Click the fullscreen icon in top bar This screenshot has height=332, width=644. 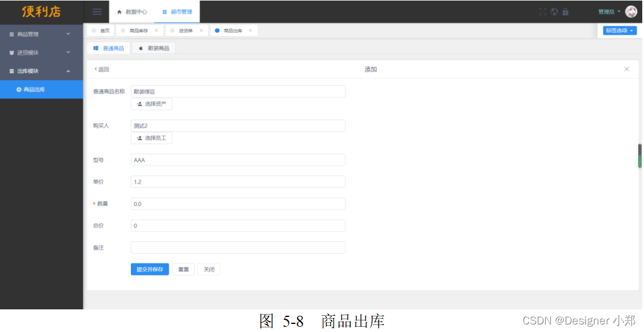tap(542, 12)
